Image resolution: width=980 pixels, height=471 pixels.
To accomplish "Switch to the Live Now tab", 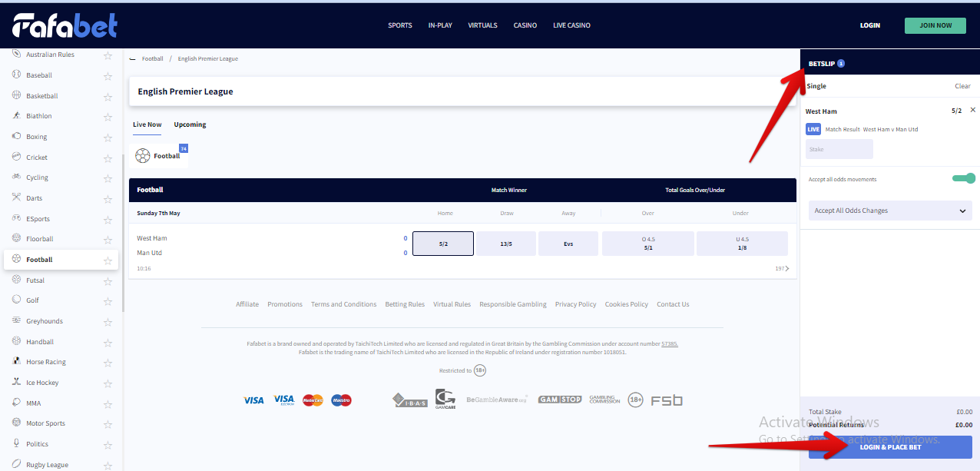I will (x=147, y=124).
